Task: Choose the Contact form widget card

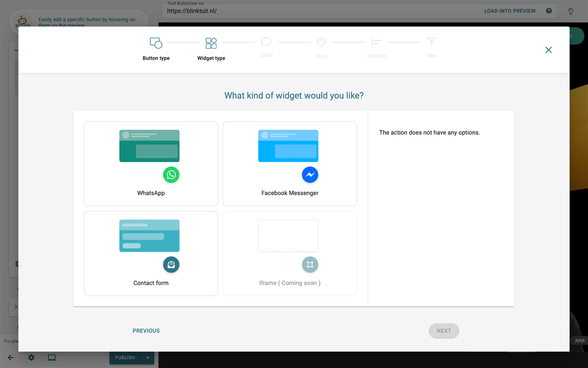Action: pos(151,254)
